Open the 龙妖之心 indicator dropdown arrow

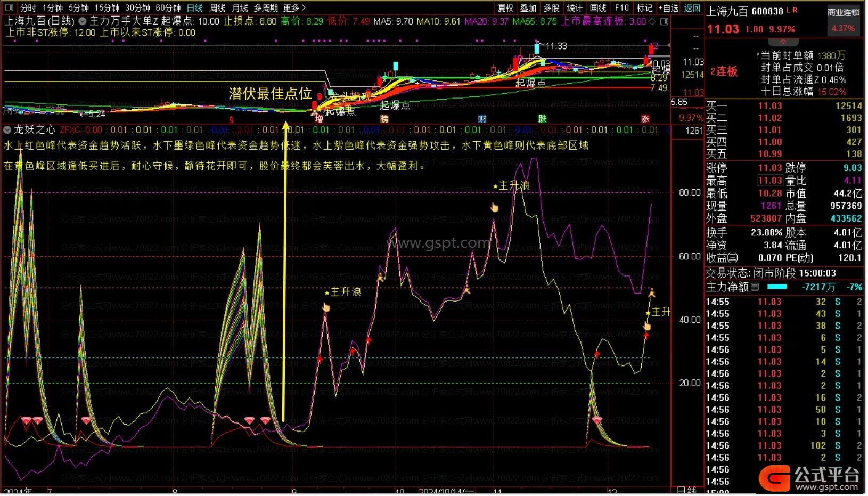(x=7, y=129)
